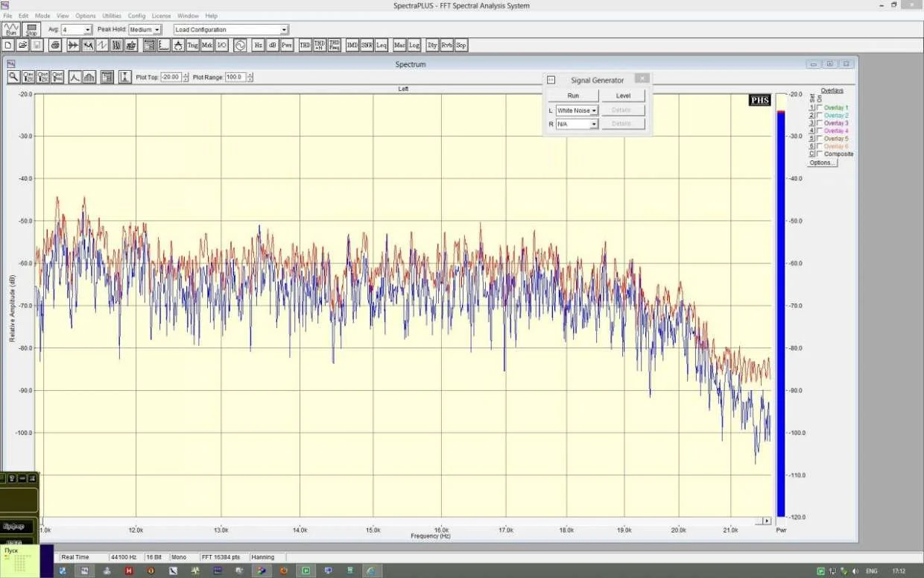Click the Leq measurement toolbar icon
Screen dimensions: 924x578
(382, 45)
